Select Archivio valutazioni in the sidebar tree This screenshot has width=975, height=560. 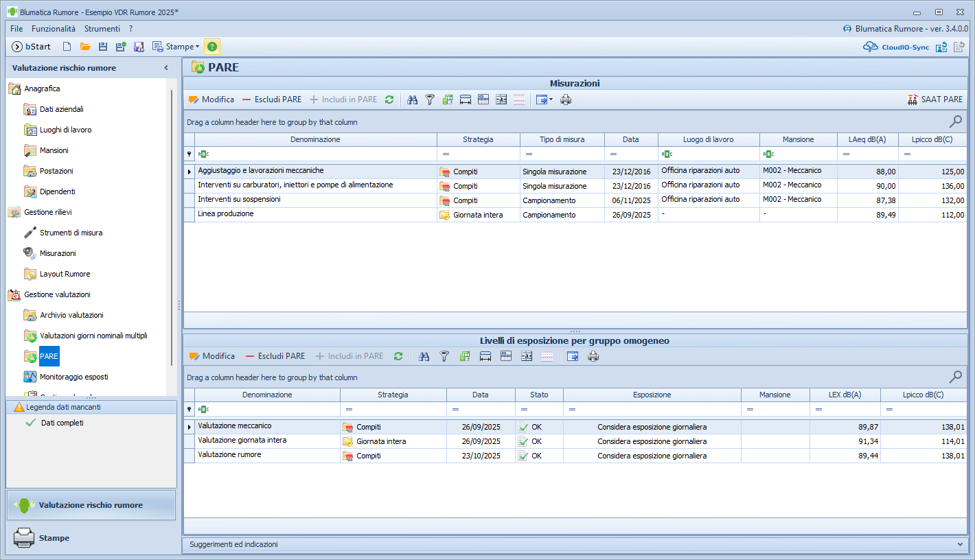click(x=71, y=315)
